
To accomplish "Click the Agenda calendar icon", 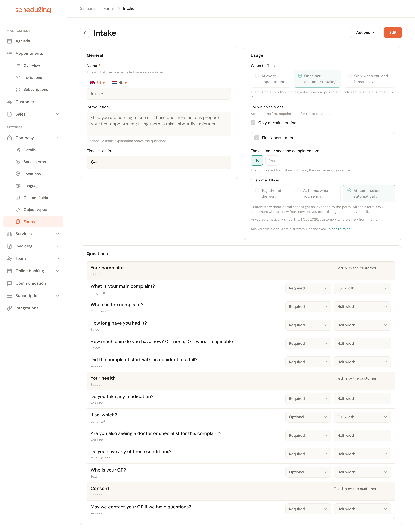I will point(10,41).
